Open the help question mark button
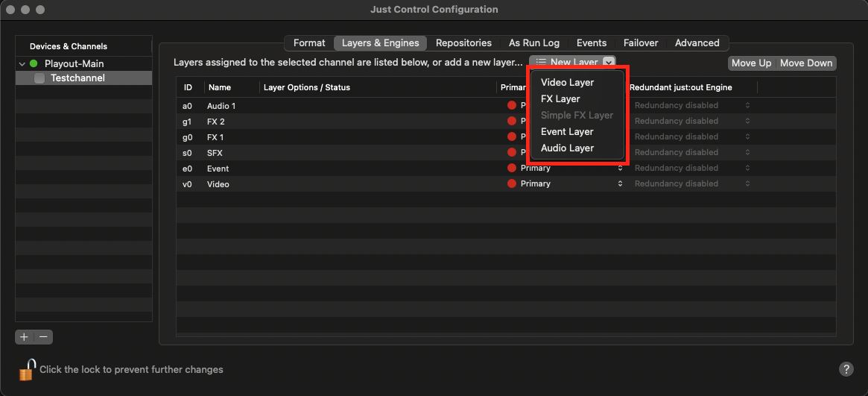Image resolution: width=868 pixels, height=396 pixels. pyautogui.click(x=846, y=369)
